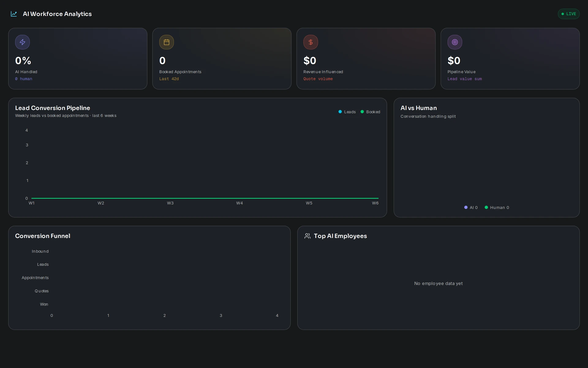Viewport: 588px width, 368px height.
Task: Click the Revenue Influenced label
Action: pos(323,72)
